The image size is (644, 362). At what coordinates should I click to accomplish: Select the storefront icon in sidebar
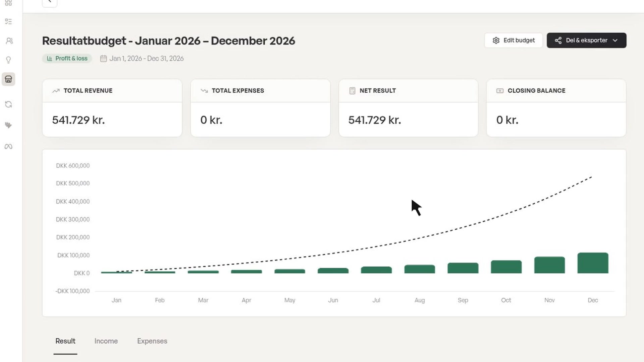pyautogui.click(x=8, y=79)
